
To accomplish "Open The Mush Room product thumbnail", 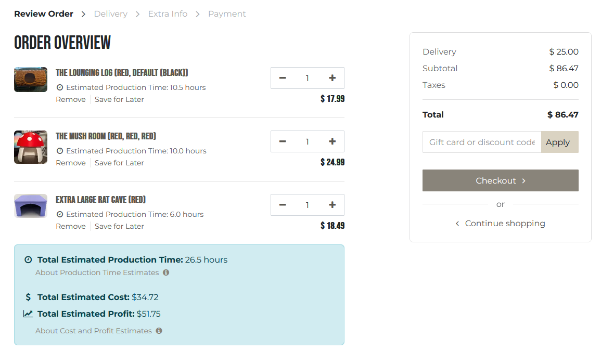I will click(31, 147).
